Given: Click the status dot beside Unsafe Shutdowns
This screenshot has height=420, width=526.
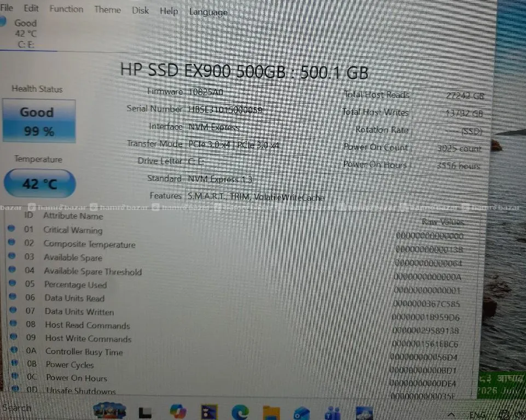Looking at the screenshot, I should pyautogui.click(x=15, y=389).
